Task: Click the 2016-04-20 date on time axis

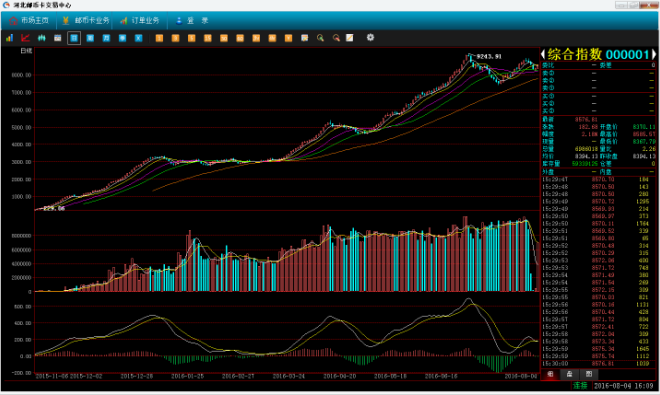Action: click(x=340, y=376)
